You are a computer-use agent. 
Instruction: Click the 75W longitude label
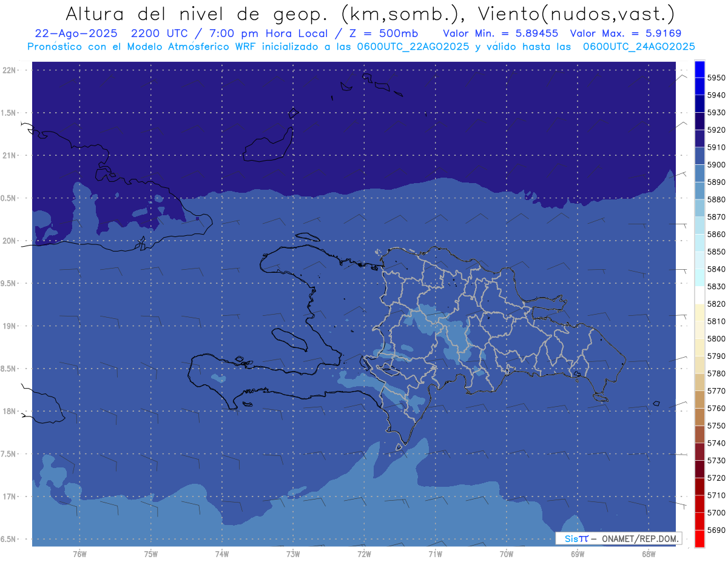coord(151,554)
